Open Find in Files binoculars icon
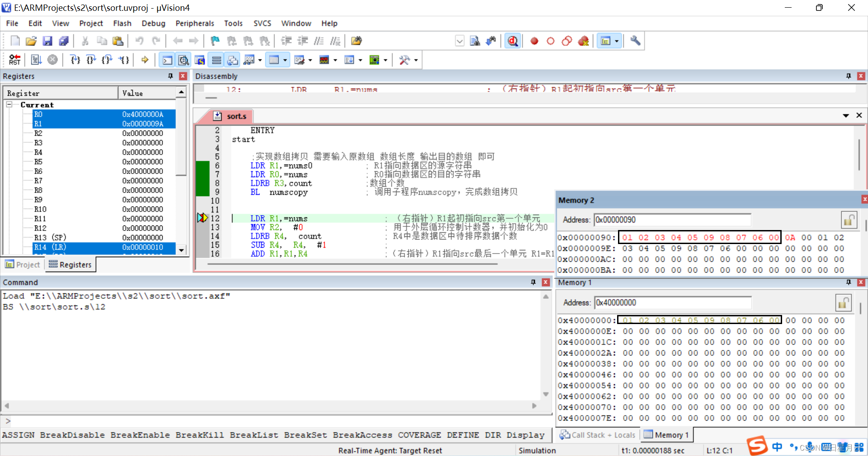The width and height of the screenshot is (868, 456). [356, 41]
